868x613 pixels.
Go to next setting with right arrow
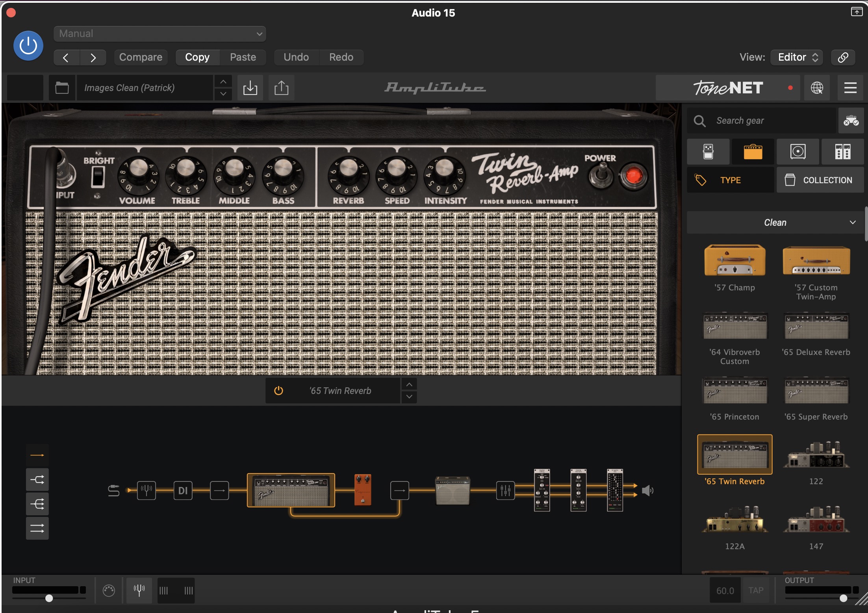[x=93, y=58]
